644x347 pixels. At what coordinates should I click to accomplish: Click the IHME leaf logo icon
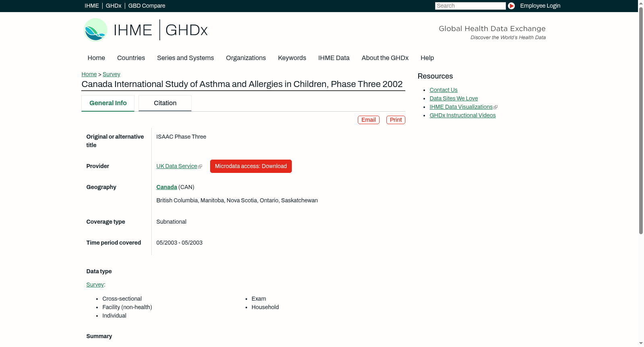click(x=95, y=30)
